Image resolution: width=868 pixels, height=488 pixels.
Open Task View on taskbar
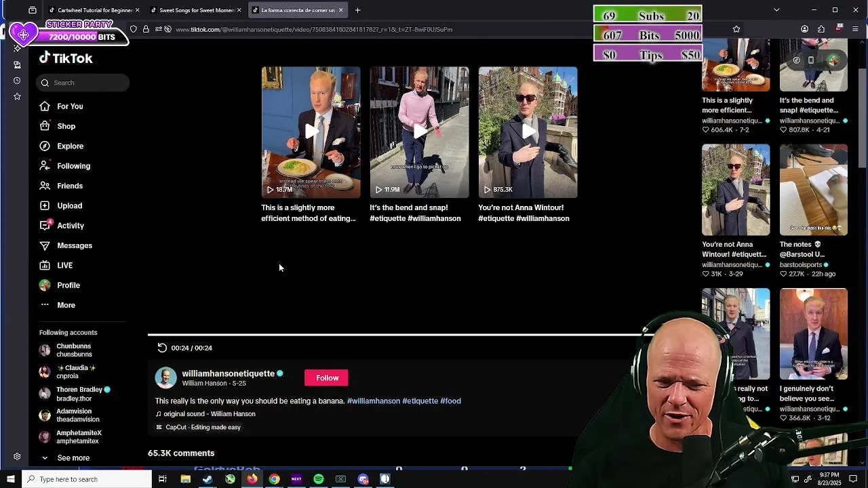point(163,479)
